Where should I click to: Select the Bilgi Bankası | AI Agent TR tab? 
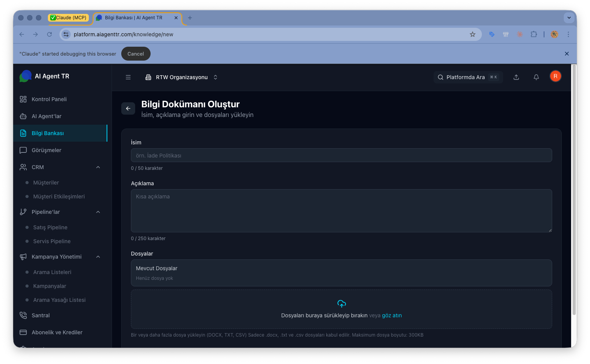click(134, 18)
